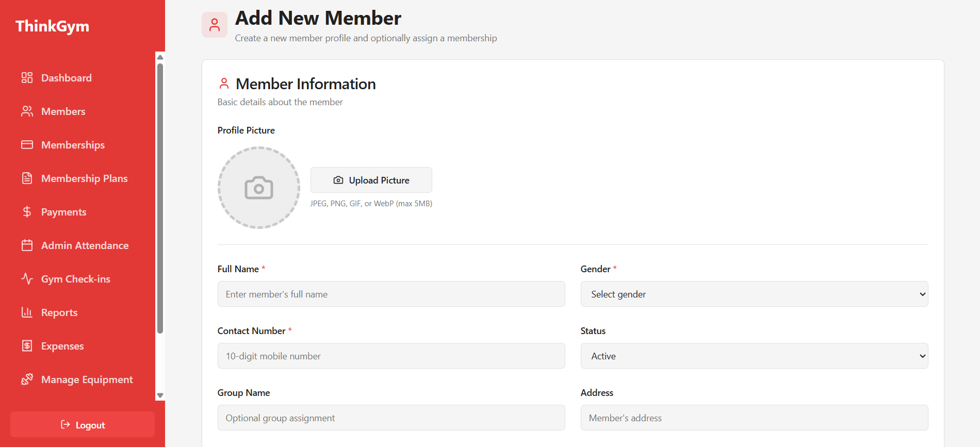The height and width of the screenshot is (447, 980).
Task: Click the Members people icon
Action: pos(27,111)
